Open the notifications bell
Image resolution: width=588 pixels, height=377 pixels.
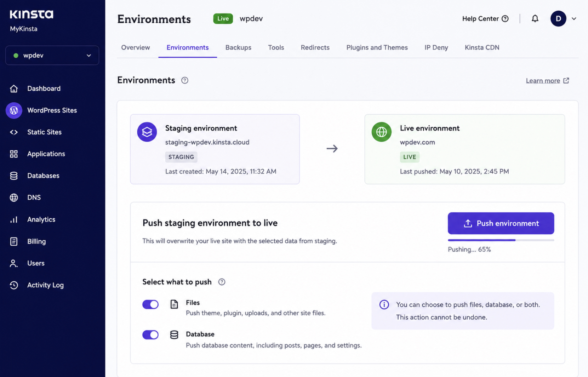[535, 18]
